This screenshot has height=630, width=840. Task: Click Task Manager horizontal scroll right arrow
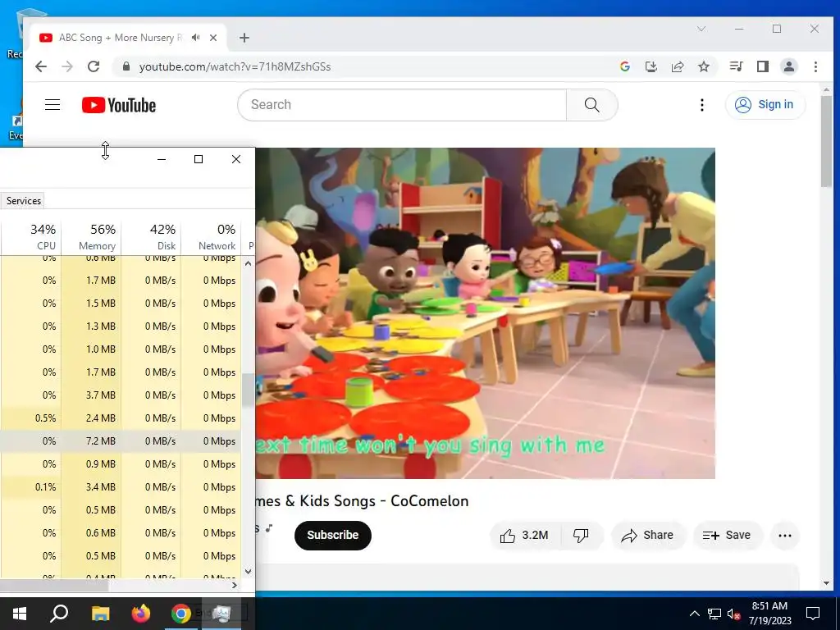pyautogui.click(x=234, y=585)
